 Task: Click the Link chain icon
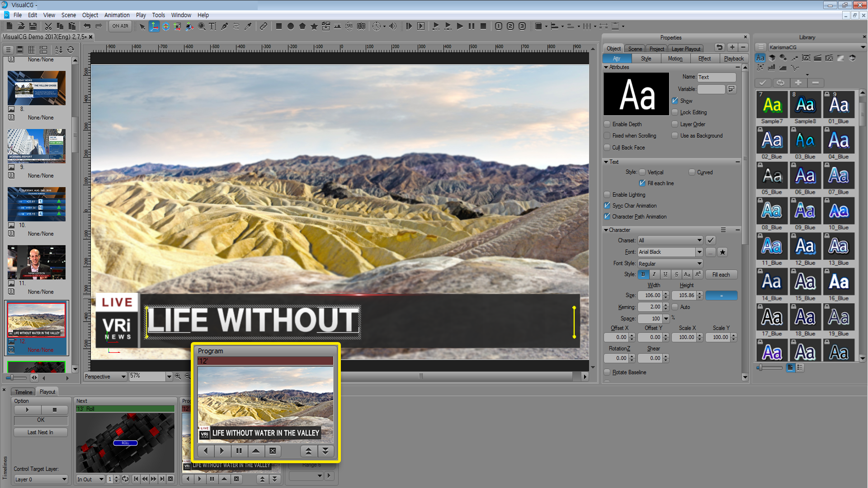click(x=264, y=26)
